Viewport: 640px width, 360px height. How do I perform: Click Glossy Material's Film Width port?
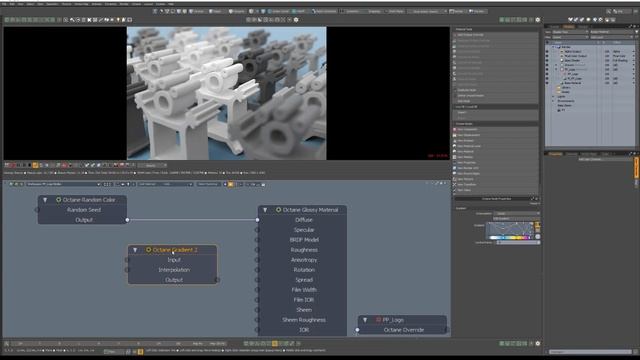[x=257, y=290]
